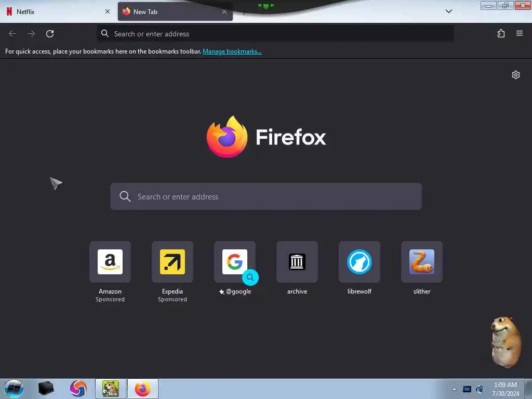Click the monitor icon in system tray
Viewport: 532px width, 399px height.
click(x=467, y=389)
